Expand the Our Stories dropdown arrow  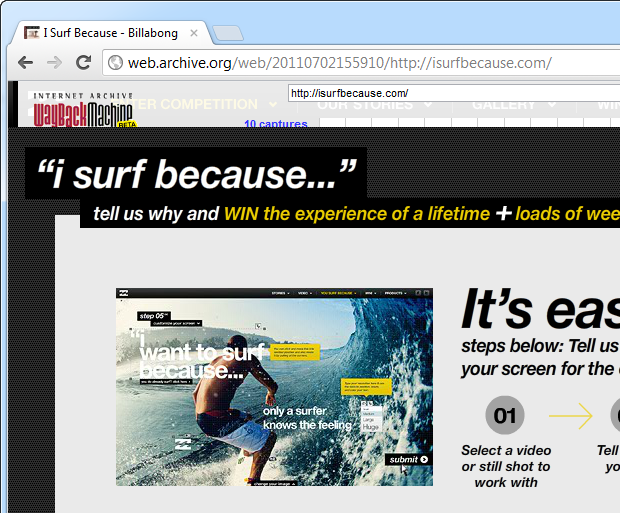(428, 105)
